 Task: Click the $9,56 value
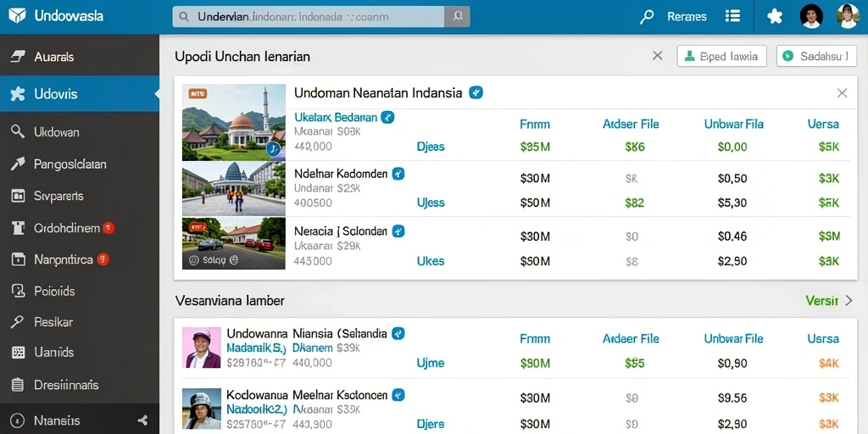(x=732, y=398)
